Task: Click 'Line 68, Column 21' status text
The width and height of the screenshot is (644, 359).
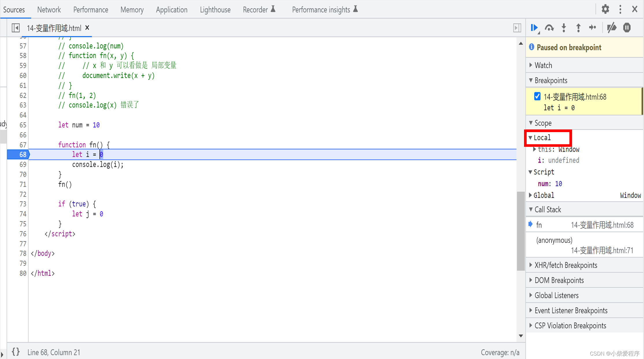Action: [54, 352]
